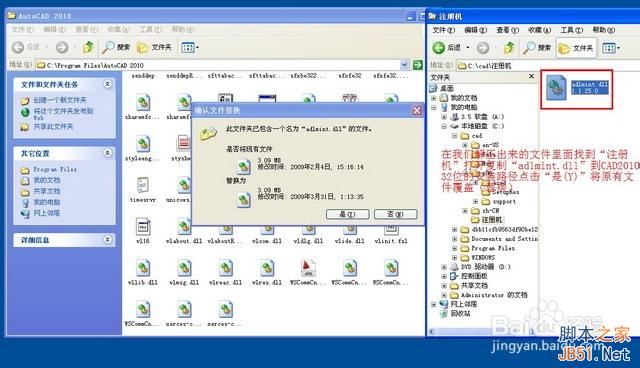Open the 工具(T) menu in 注册机 window
The height and width of the screenshot is (368, 640).
pos(571,30)
